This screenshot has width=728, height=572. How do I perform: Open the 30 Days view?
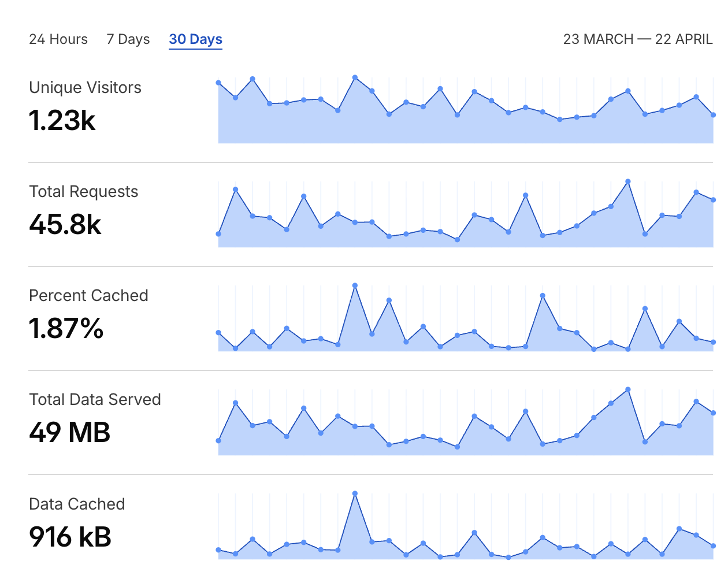coord(195,39)
